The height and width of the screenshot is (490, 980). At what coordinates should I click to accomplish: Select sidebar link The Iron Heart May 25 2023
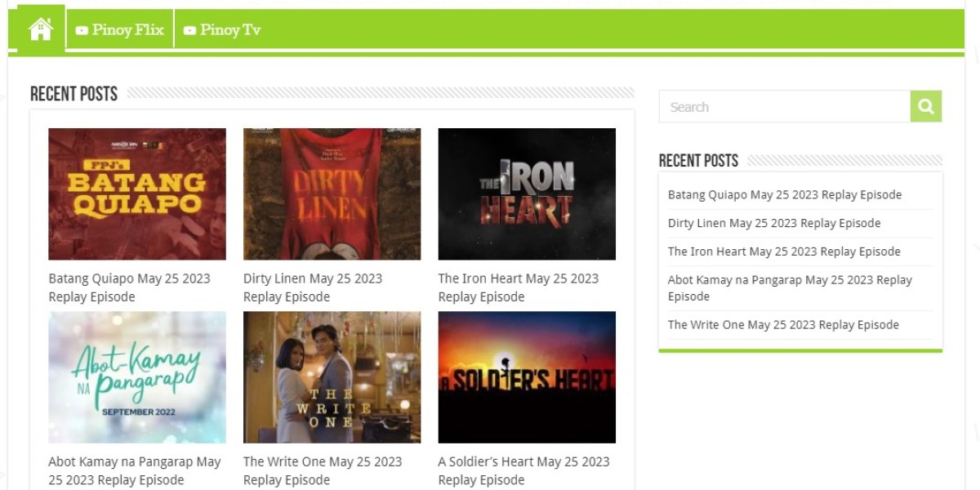(x=784, y=252)
